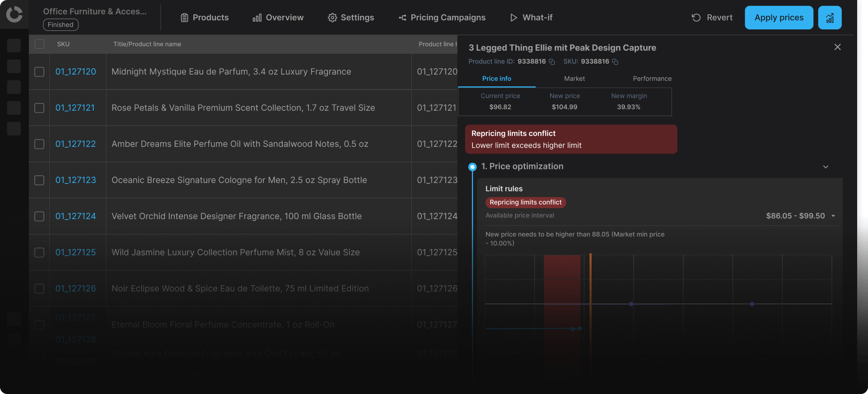Open the Settings gear menu
This screenshot has height=394, width=868.
[x=351, y=18]
